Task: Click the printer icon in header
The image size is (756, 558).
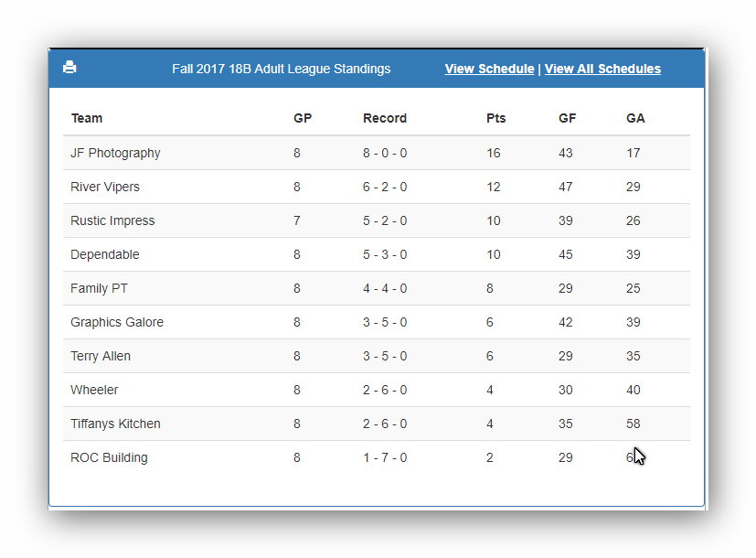Action: (x=69, y=67)
